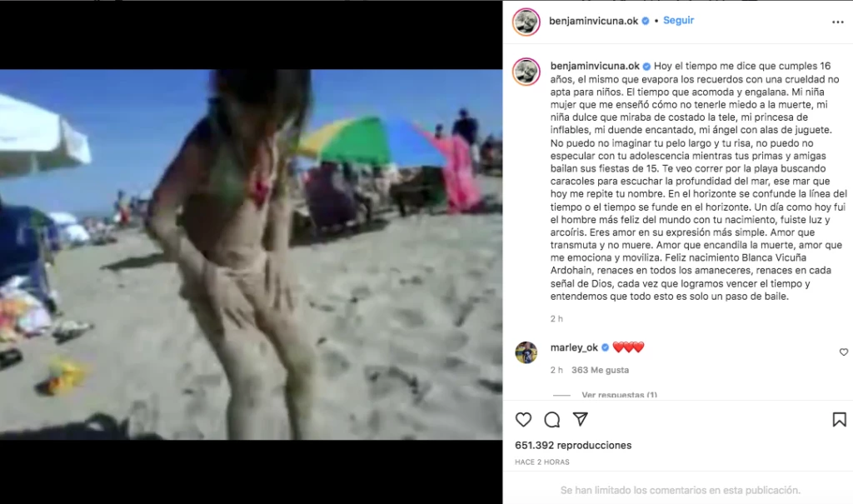
Task: Open comments with the speech bubble icon
Action: pos(551,419)
